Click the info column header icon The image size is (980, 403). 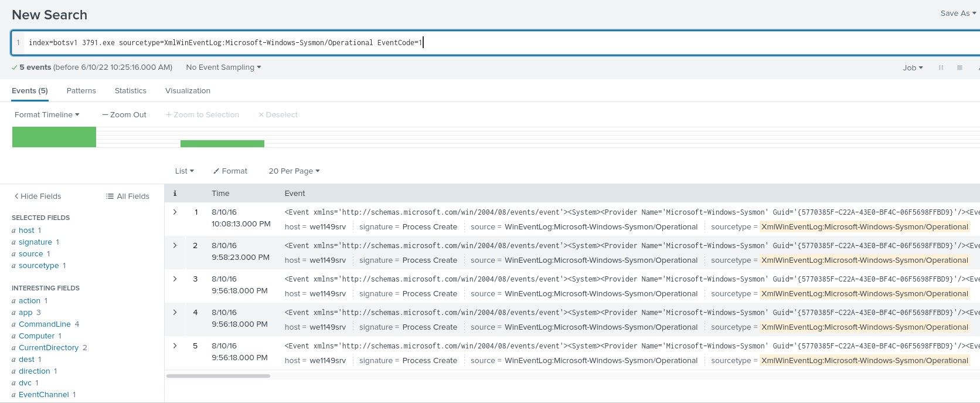(175, 193)
